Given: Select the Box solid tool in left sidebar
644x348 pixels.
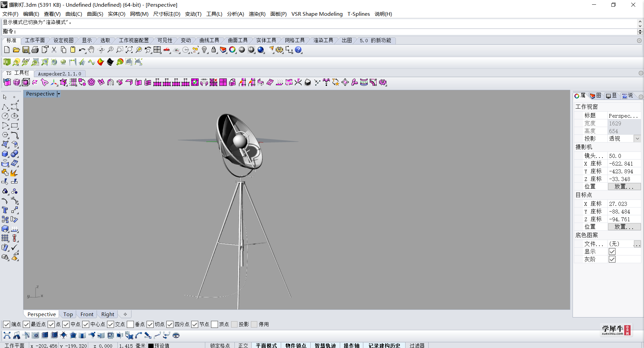Looking at the screenshot, I should (5, 154).
